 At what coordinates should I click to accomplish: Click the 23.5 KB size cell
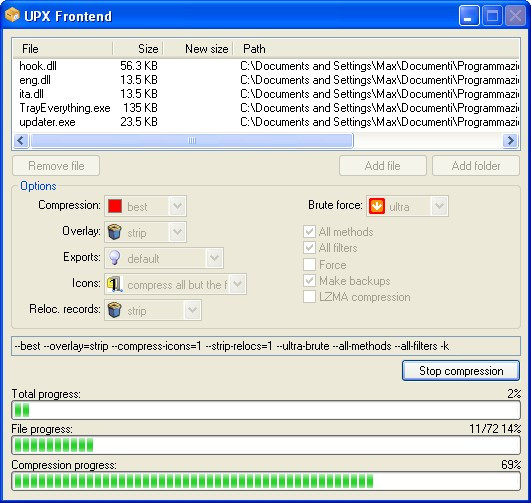click(139, 122)
